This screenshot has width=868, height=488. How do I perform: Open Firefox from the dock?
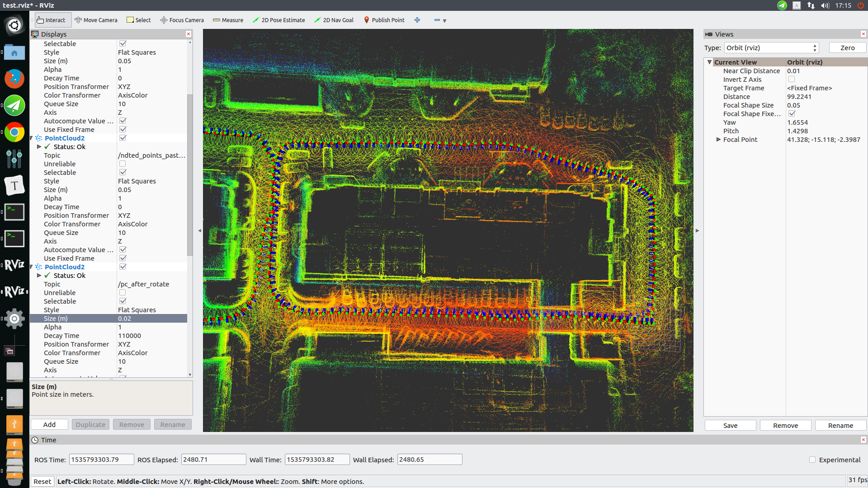[x=14, y=79]
